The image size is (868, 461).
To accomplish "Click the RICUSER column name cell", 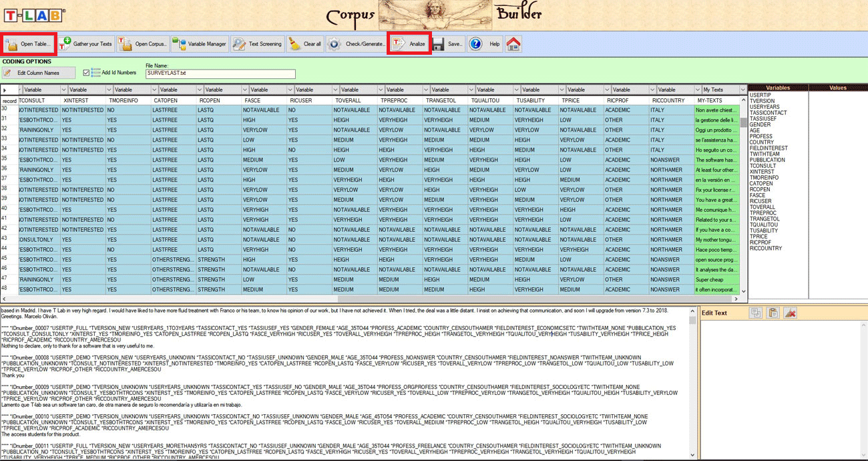I will pyautogui.click(x=308, y=100).
